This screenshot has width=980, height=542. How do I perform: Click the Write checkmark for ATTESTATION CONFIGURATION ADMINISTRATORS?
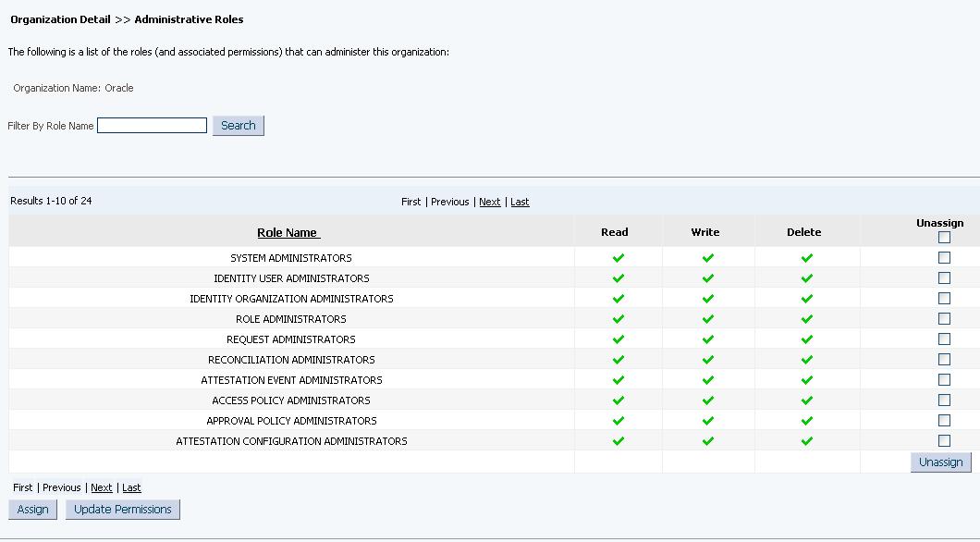[707, 441]
